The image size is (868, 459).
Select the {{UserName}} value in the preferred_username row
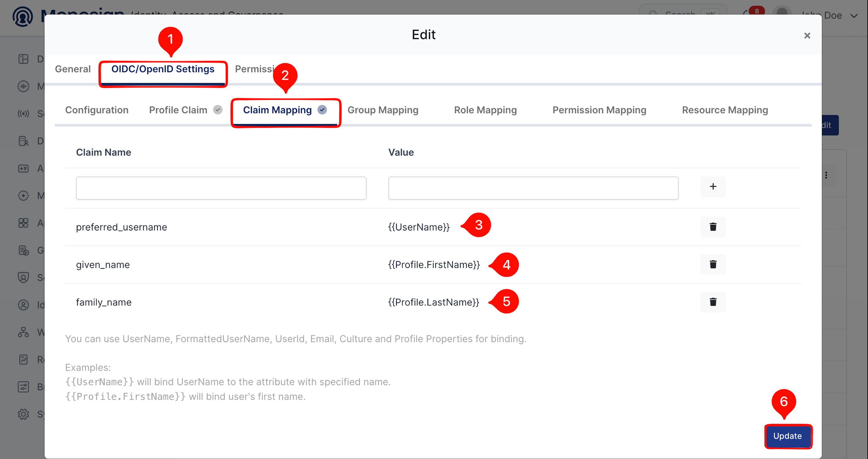pos(419,227)
